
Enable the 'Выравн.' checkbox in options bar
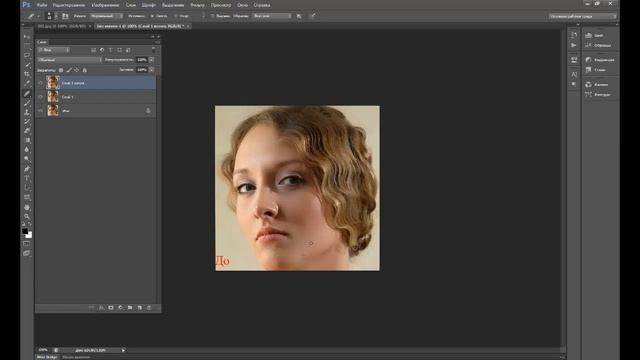[212, 16]
